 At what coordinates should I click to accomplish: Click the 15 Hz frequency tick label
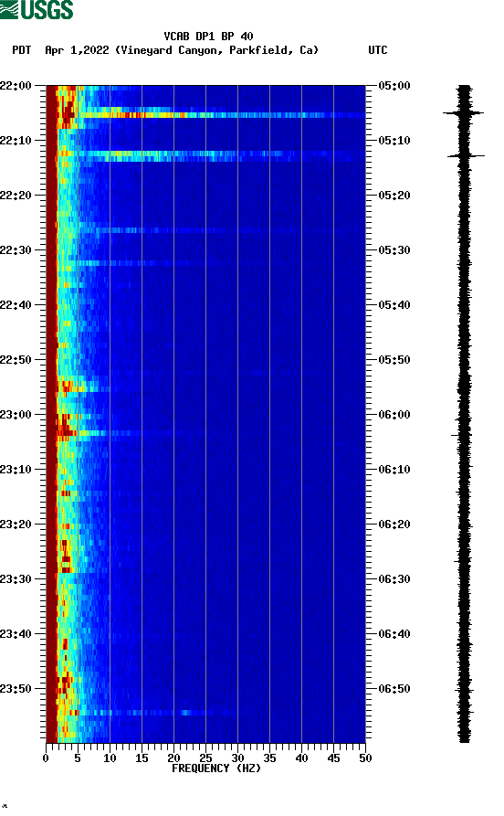(142, 758)
